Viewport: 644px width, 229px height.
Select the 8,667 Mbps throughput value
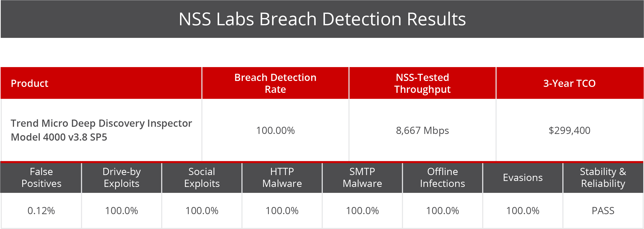(422, 130)
